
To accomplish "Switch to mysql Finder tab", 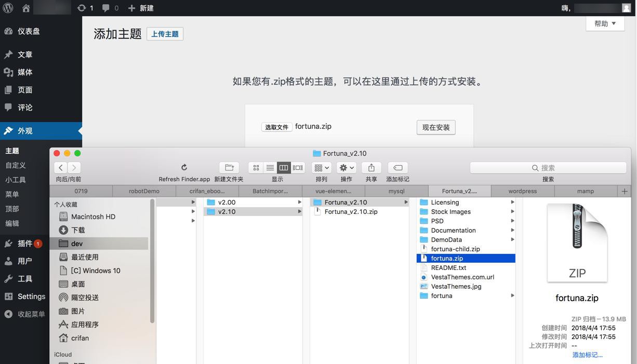I will click(396, 191).
